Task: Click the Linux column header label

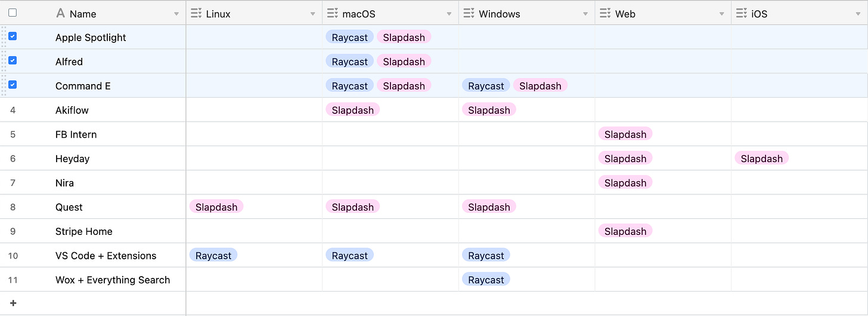Action: point(218,14)
